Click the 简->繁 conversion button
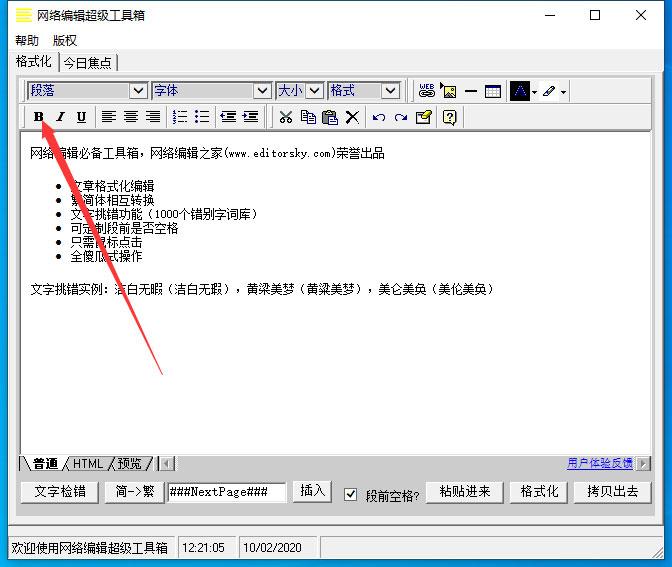 135,492
